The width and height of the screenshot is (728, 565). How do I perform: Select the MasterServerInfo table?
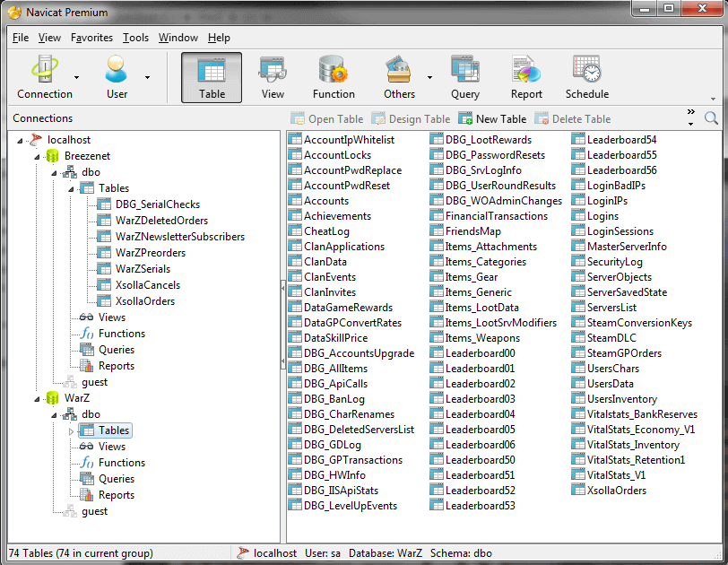click(x=627, y=247)
